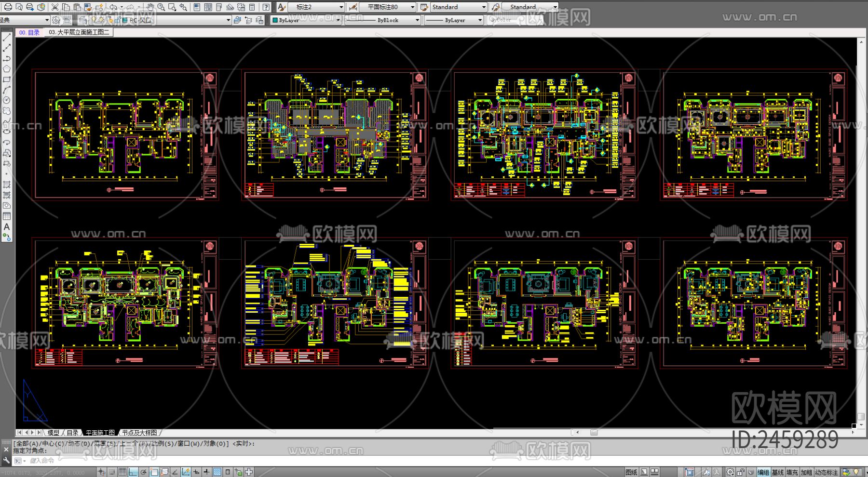The image size is (868, 477).
Task: Activate Zoom Realtime magnifier
Action: (161, 7)
